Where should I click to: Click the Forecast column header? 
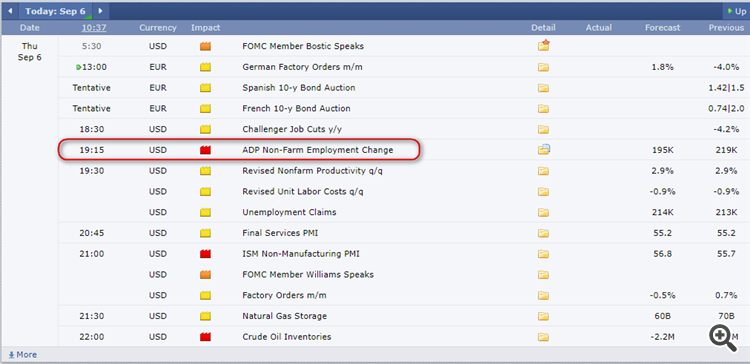tap(662, 28)
